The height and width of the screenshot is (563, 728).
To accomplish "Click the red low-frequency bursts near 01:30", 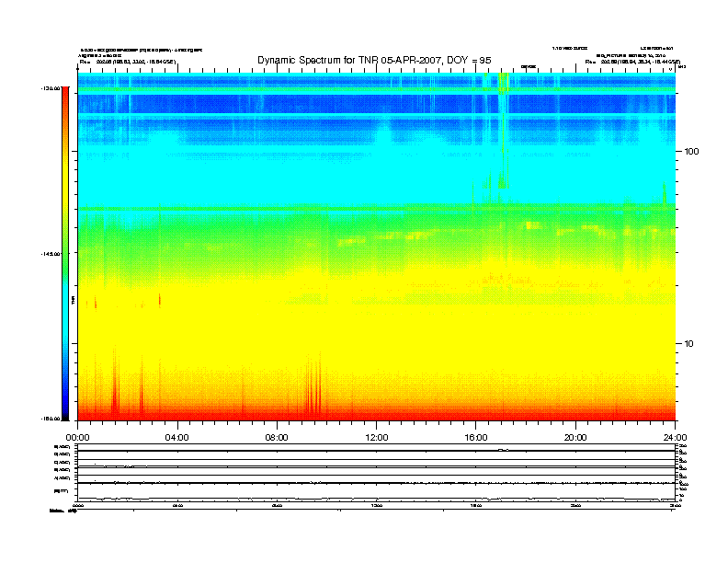I will tap(115, 385).
